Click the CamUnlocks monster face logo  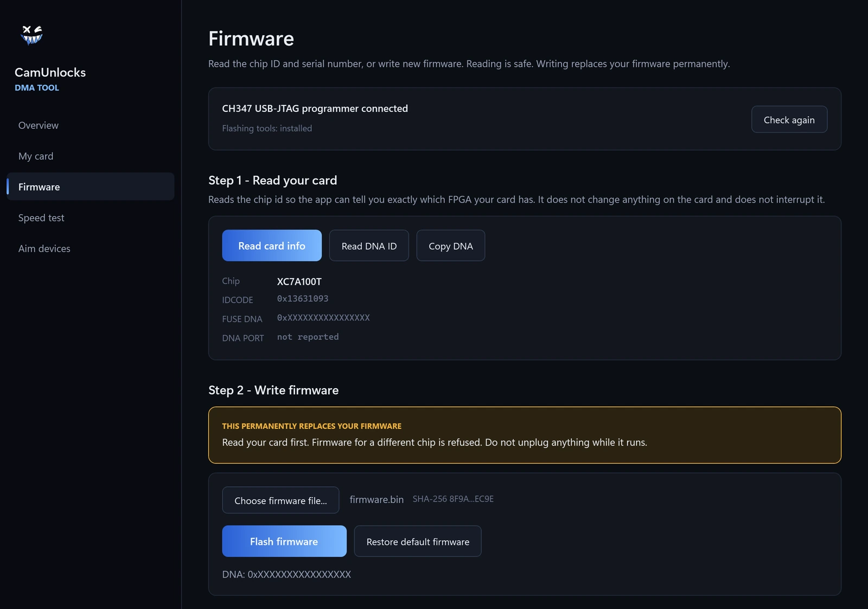point(31,35)
